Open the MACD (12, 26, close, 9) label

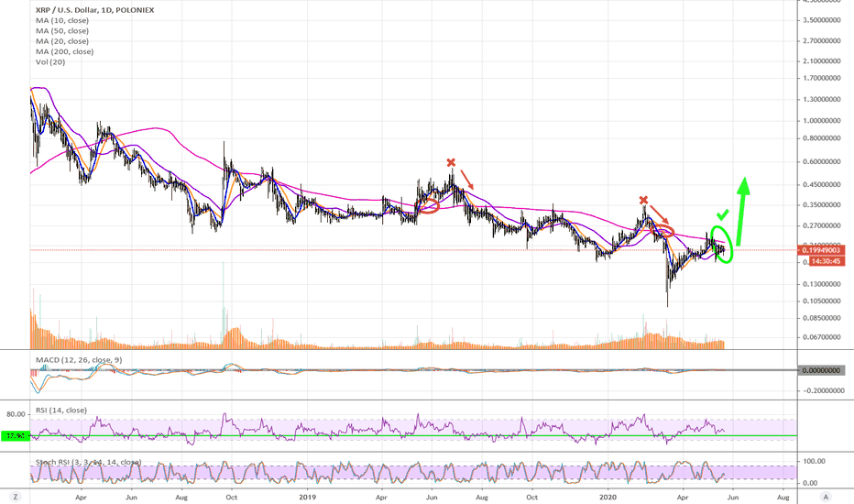(x=79, y=359)
